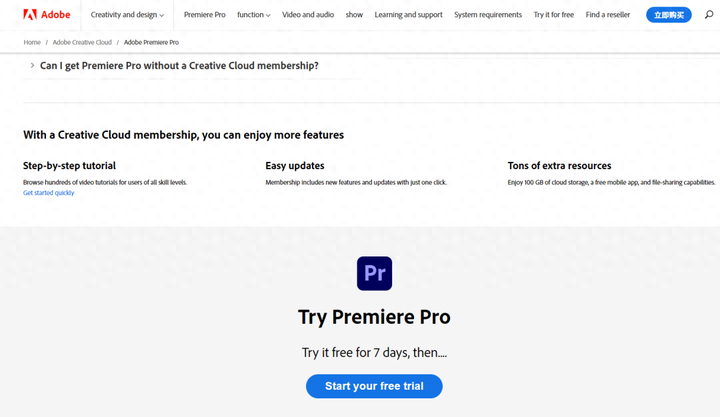
Task: Click the Premiere Pro Pr app icon
Action: [374, 273]
